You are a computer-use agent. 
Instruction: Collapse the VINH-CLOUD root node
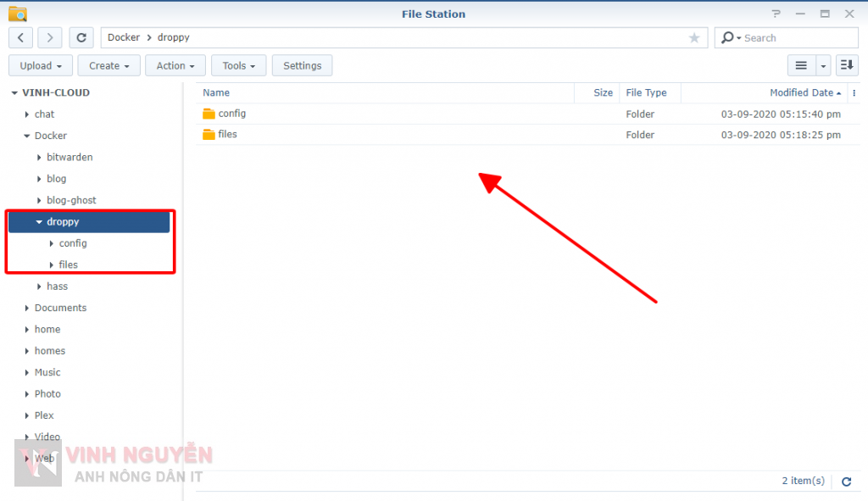point(14,93)
